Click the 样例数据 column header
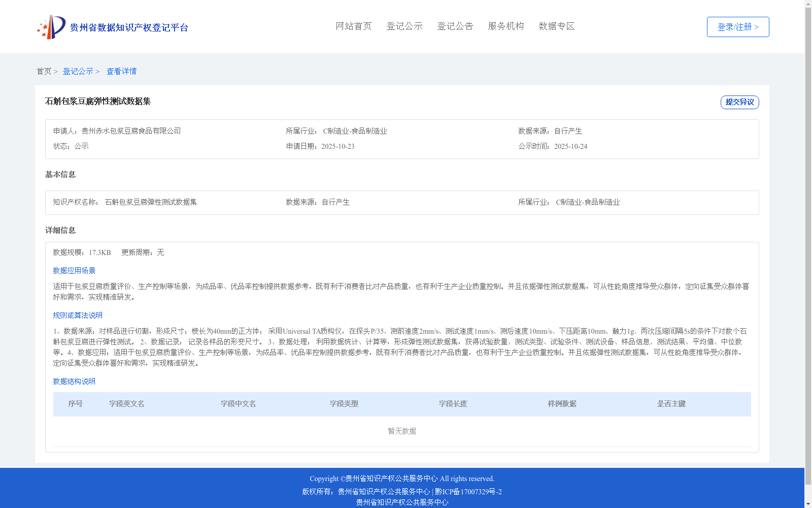812x508 pixels. point(562,404)
